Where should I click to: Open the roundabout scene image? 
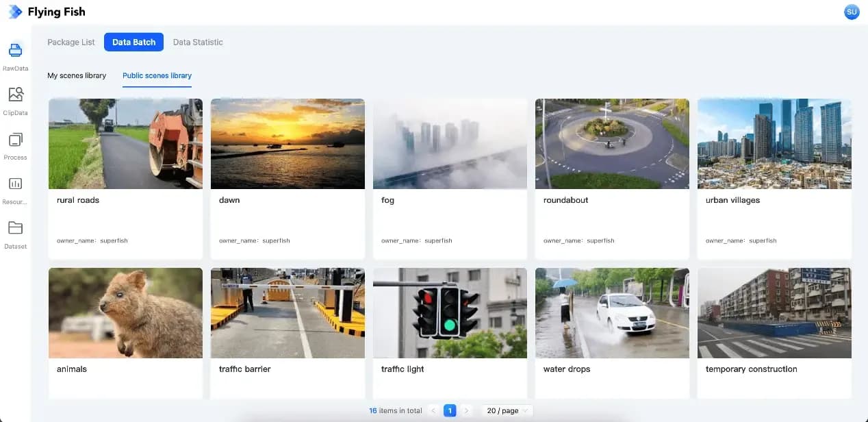[612, 144]
